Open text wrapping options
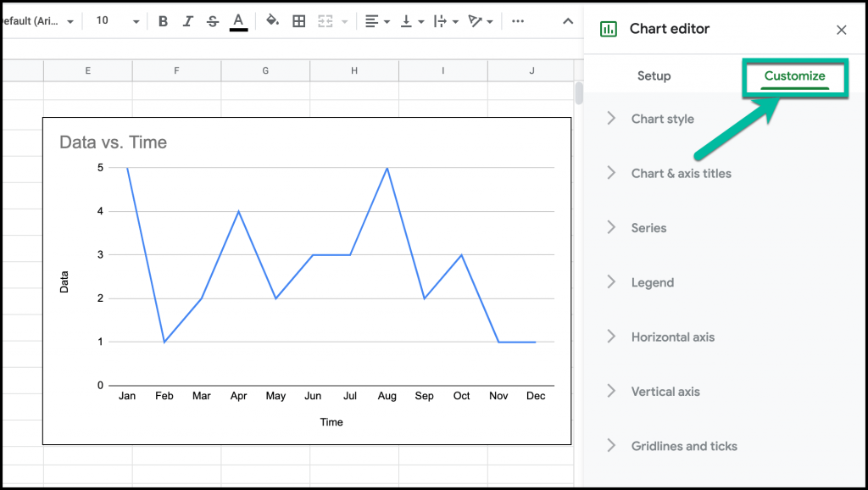The image size is (868, 490). pos(446,21)
